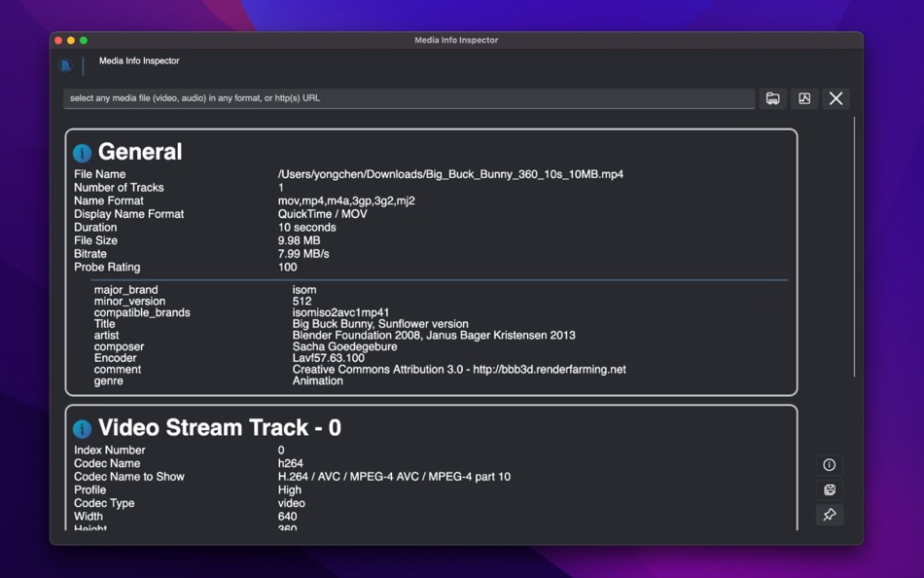
Task: Click the major_brand label
Action: (126, 290)
